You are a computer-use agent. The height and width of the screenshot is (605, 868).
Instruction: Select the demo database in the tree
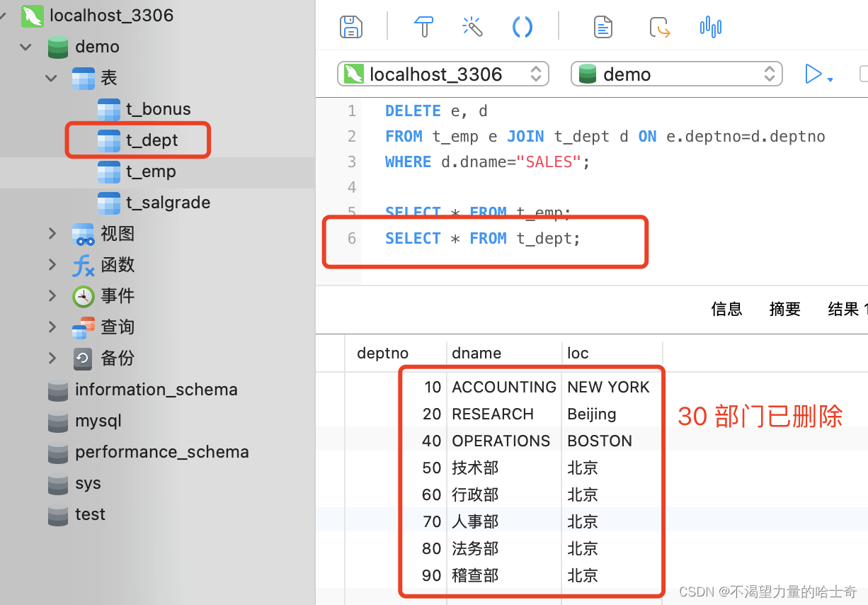coord(97,47)
